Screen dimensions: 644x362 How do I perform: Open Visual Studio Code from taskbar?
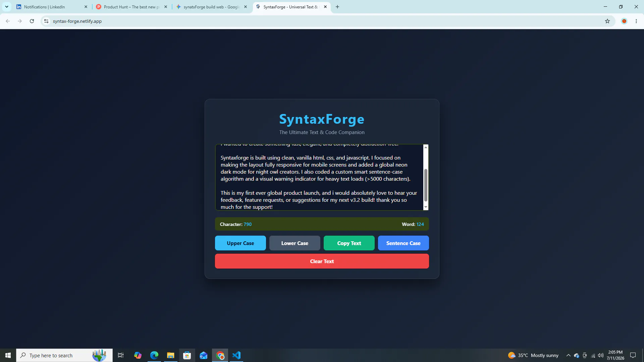(x=236, y=355)
